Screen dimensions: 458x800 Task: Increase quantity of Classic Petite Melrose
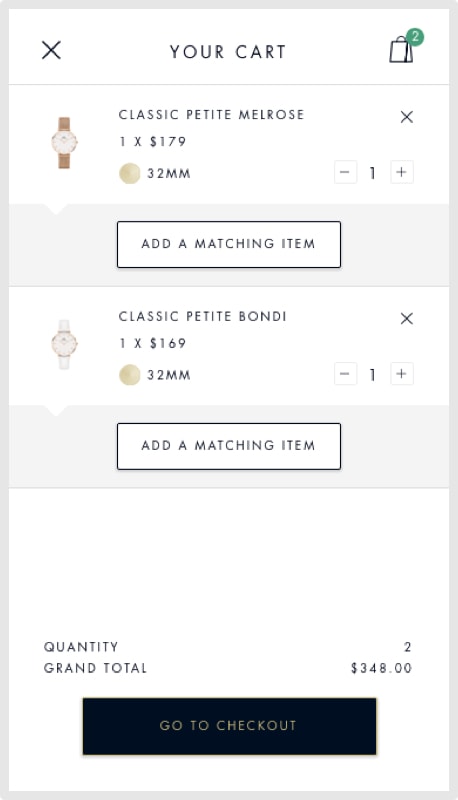point(401,172)
